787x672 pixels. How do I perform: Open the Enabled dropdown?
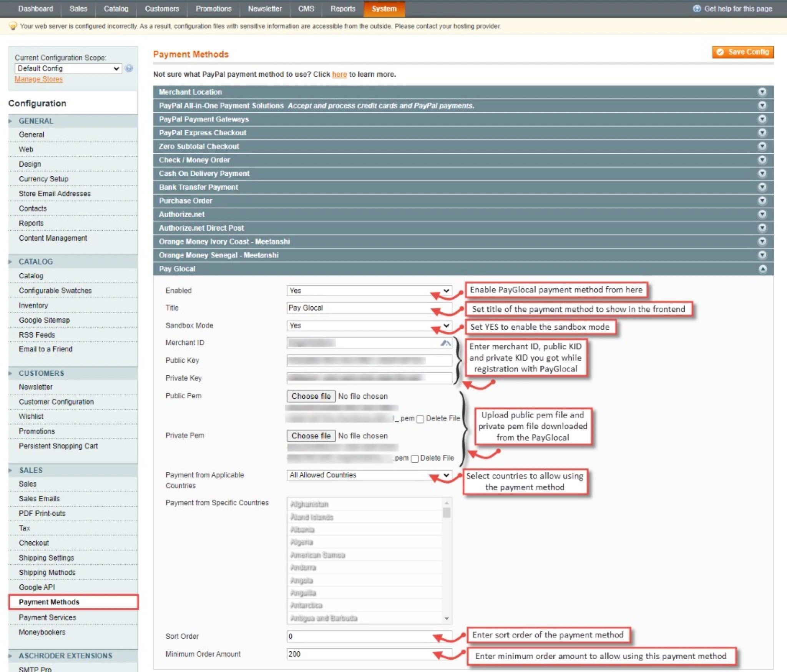369,291
